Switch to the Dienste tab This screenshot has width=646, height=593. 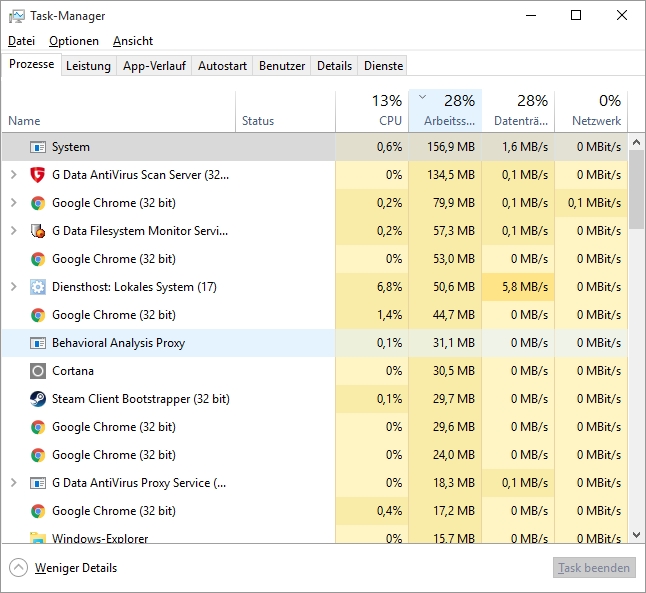(384, 66)
